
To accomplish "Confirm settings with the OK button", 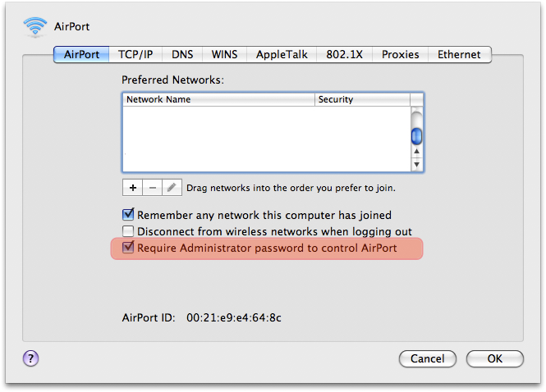I will tap(494, 358).
